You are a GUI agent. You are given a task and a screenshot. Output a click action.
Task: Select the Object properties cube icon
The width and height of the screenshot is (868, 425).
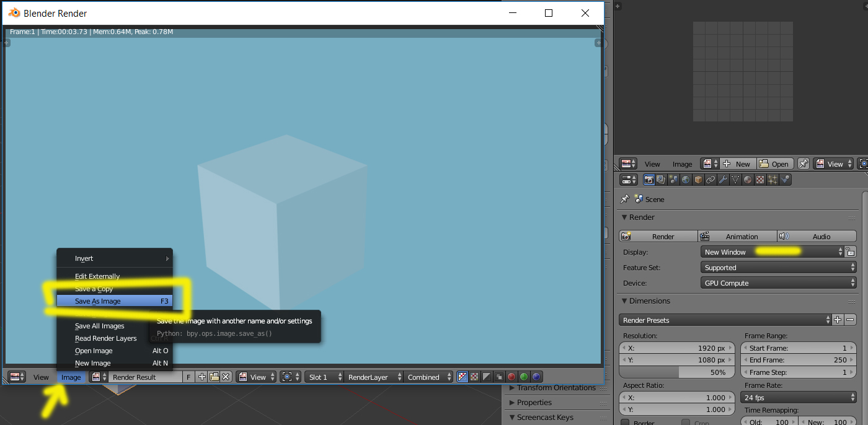698,180
